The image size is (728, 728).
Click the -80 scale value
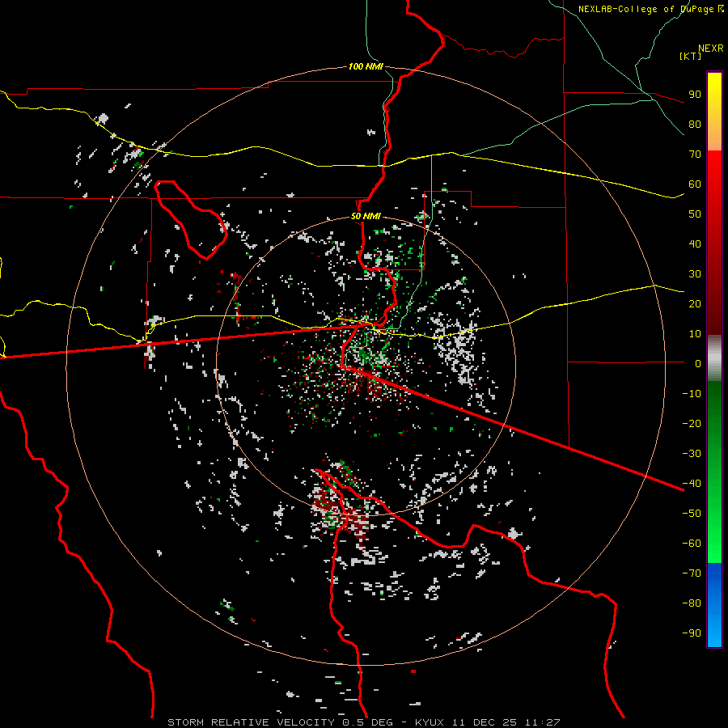(692, 603)
